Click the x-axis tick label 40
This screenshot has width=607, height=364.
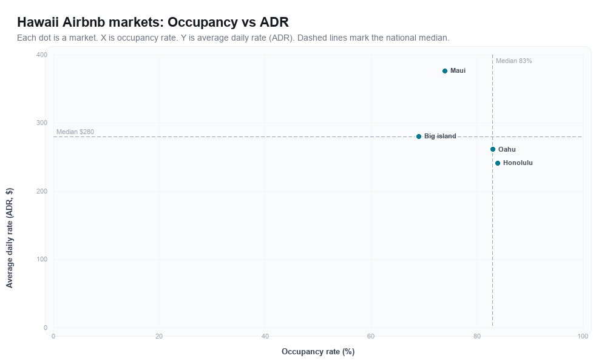point(265,337)
